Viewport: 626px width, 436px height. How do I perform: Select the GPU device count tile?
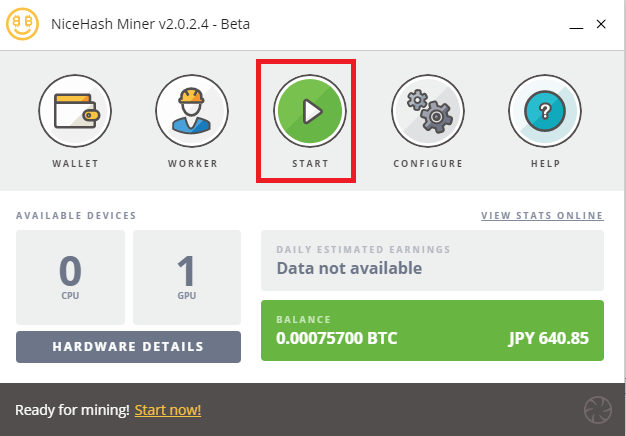[x=187, y=277]
